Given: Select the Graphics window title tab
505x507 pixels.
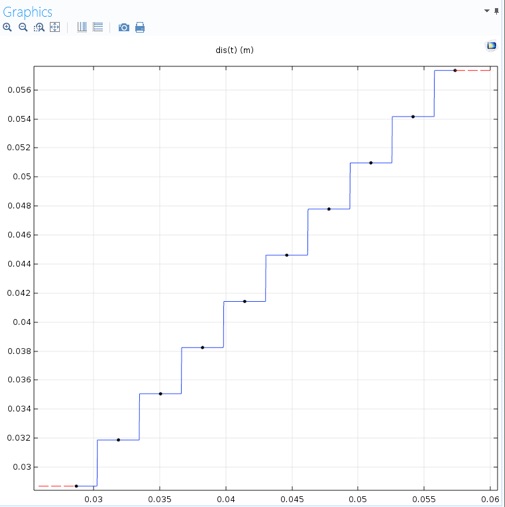Looking at the screenshot, I should pyautogui.click(x=27, y=12).
